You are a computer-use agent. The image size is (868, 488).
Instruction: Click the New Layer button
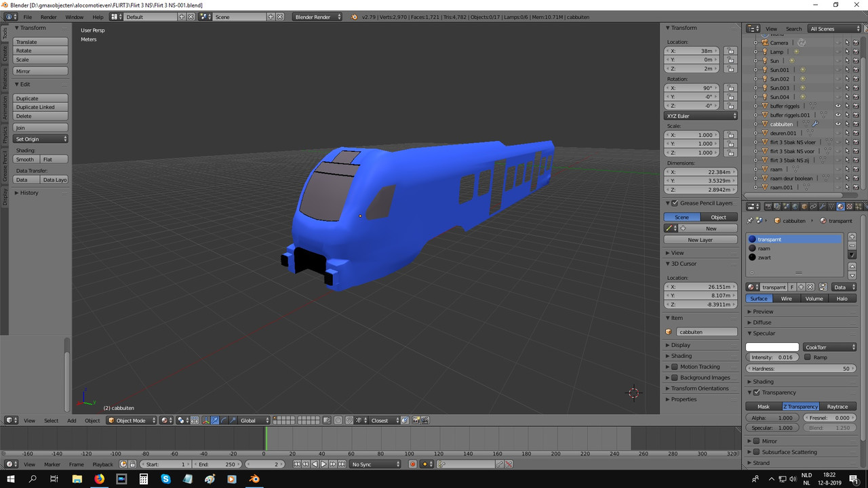pyautogui.click(x=701, y=240)
